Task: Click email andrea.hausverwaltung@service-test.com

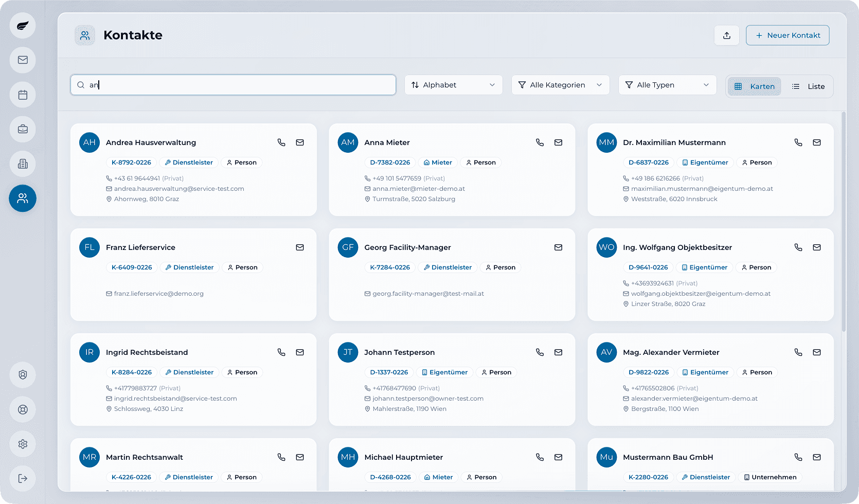Action: tap(179, 189)
